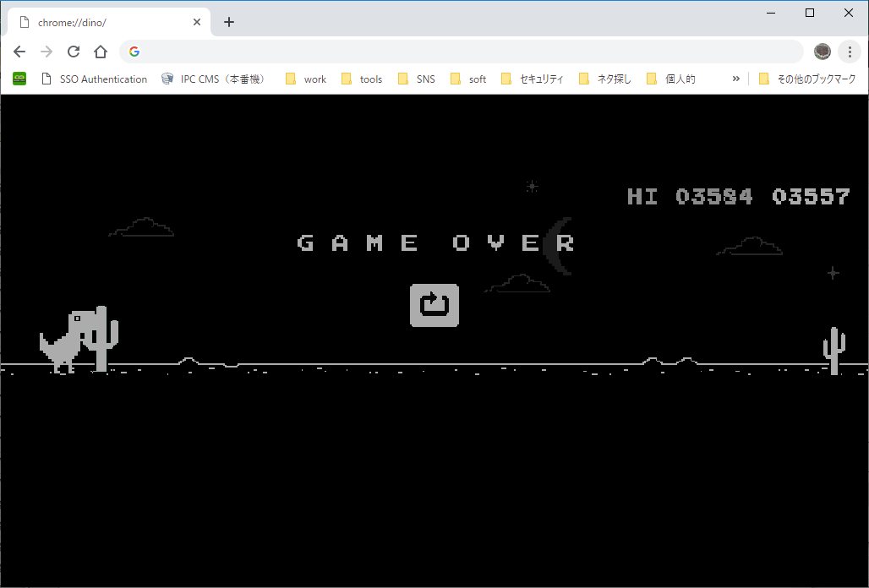Open the profile avatar menu

click(x=823, y=52)
